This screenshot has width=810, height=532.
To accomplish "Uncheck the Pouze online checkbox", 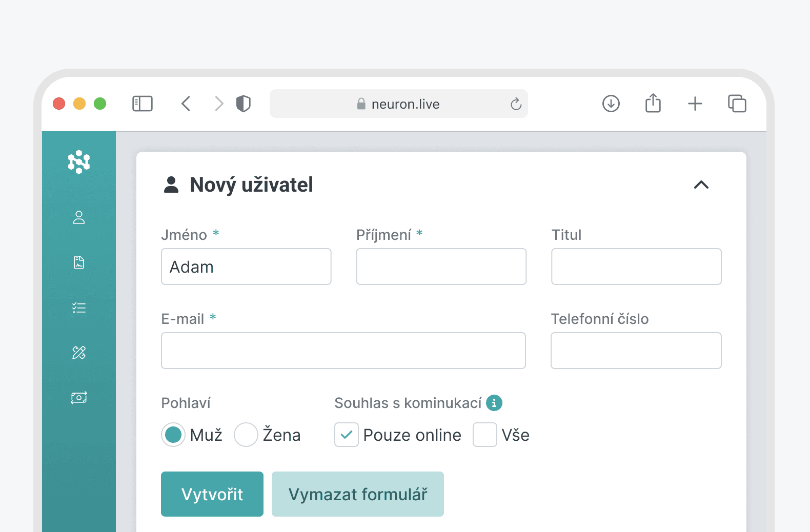I will (347, 435).
